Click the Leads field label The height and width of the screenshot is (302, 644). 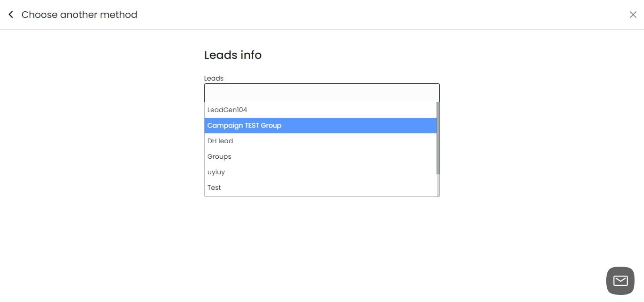tap(214, 78)
